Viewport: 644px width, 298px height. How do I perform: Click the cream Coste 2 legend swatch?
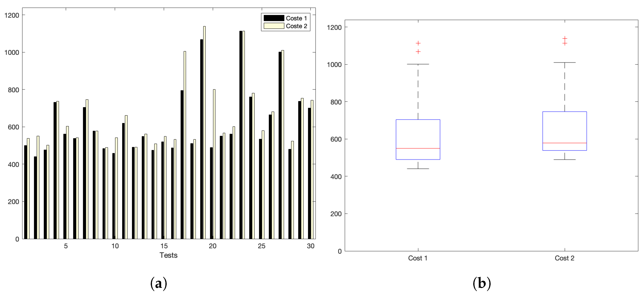(274, 26)
